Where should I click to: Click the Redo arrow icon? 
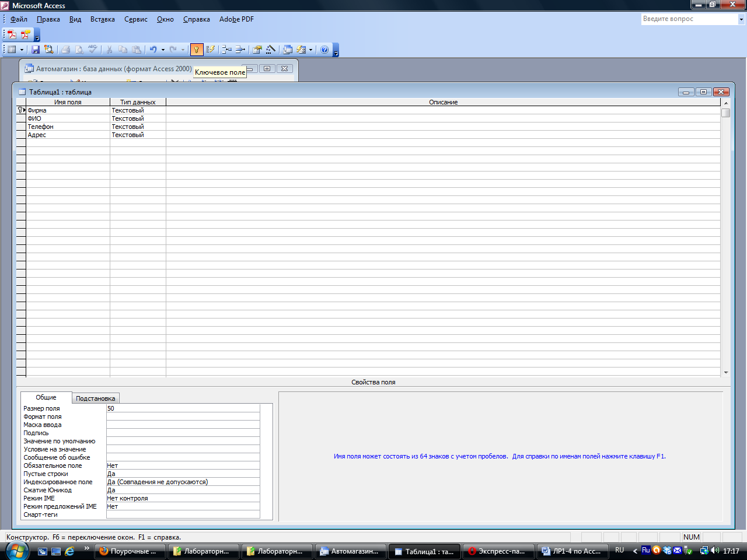point(173,50)
